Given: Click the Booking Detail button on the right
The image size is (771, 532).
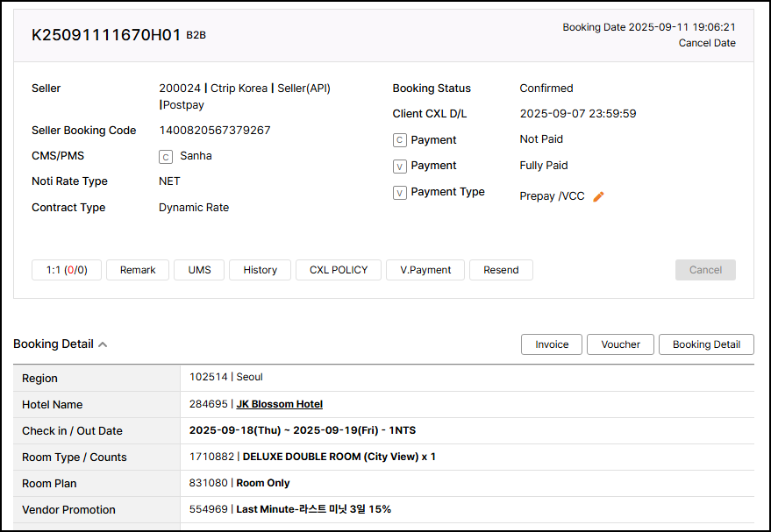Looking at the screenshot, I should point(706,344).
